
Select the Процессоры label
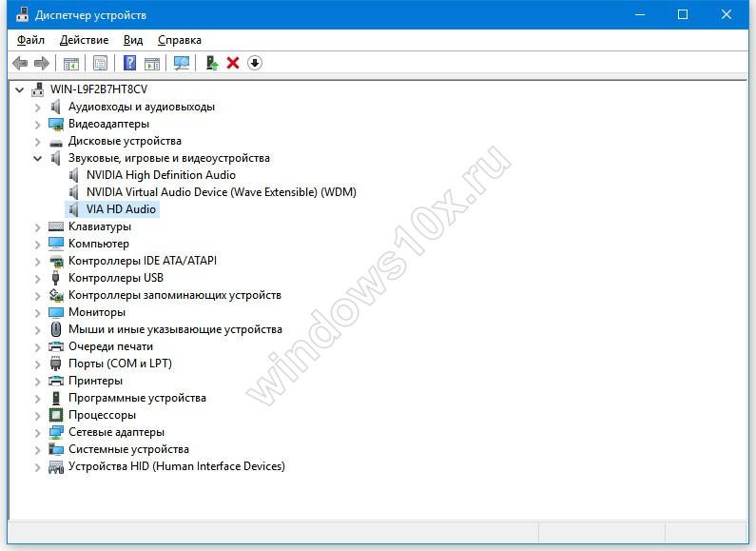[102, 415]
